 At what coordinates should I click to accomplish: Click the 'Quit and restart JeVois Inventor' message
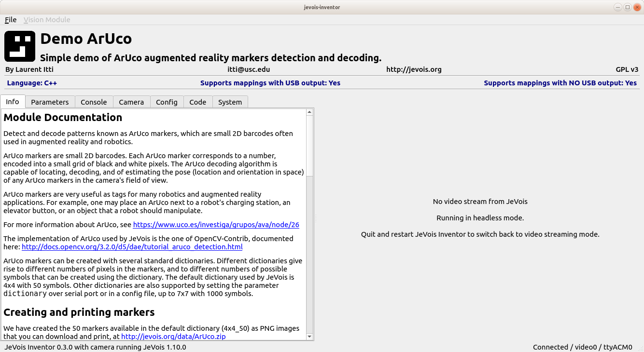[x=480, y=234]
